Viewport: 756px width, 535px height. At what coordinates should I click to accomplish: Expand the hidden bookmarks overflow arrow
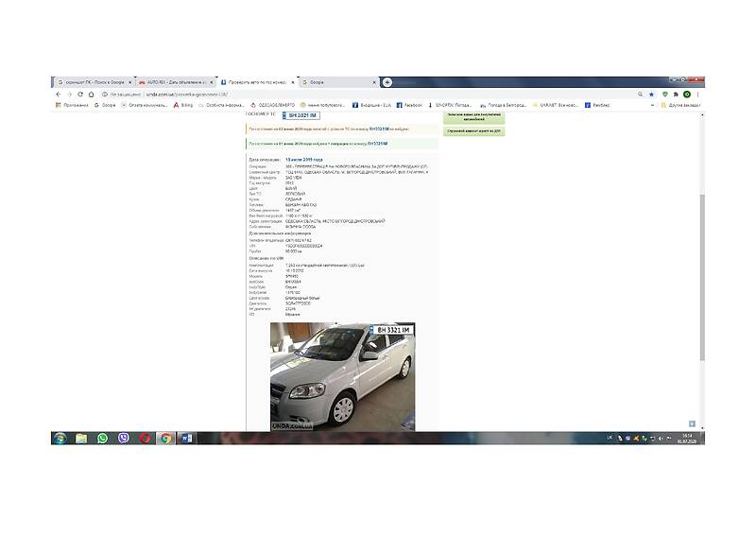click(652, 105)
